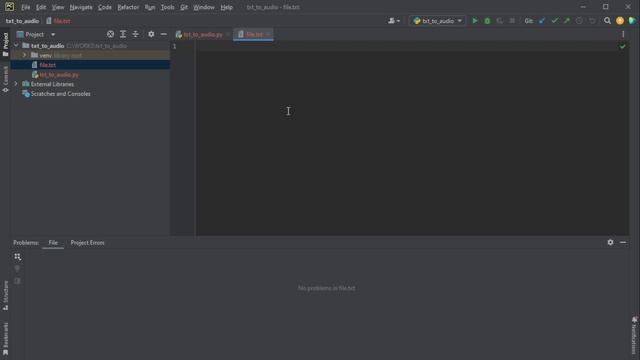Open editor tabs three-dot menu

(623, 34)
